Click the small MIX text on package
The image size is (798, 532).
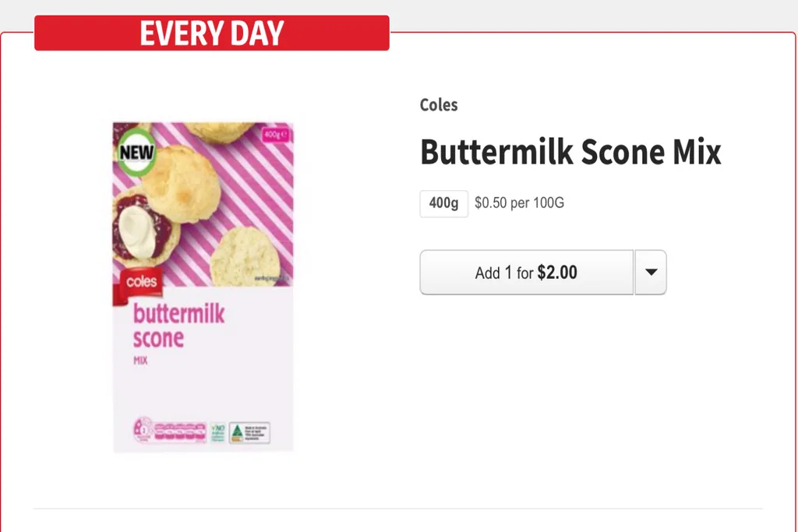point(140,361)
